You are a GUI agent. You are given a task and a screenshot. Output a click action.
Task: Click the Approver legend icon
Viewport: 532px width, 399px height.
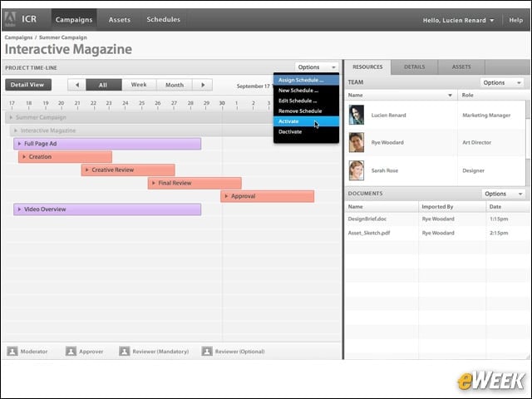[71, 351]
